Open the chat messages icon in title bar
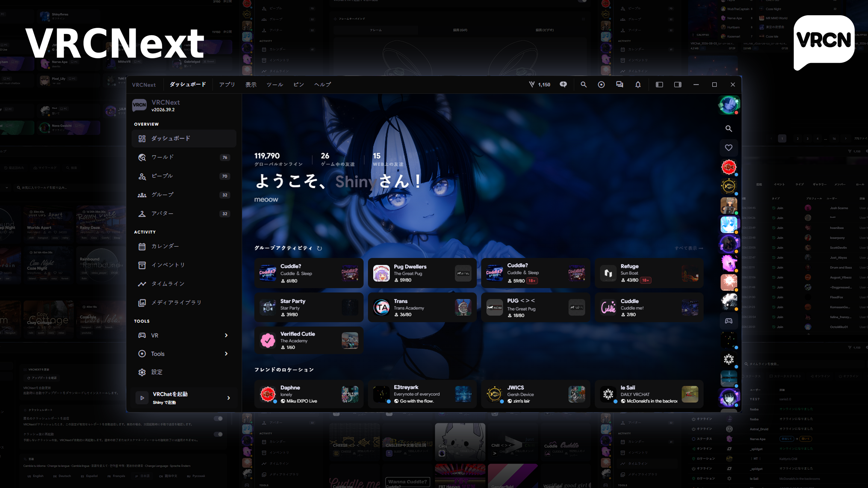 pos(619,84)
